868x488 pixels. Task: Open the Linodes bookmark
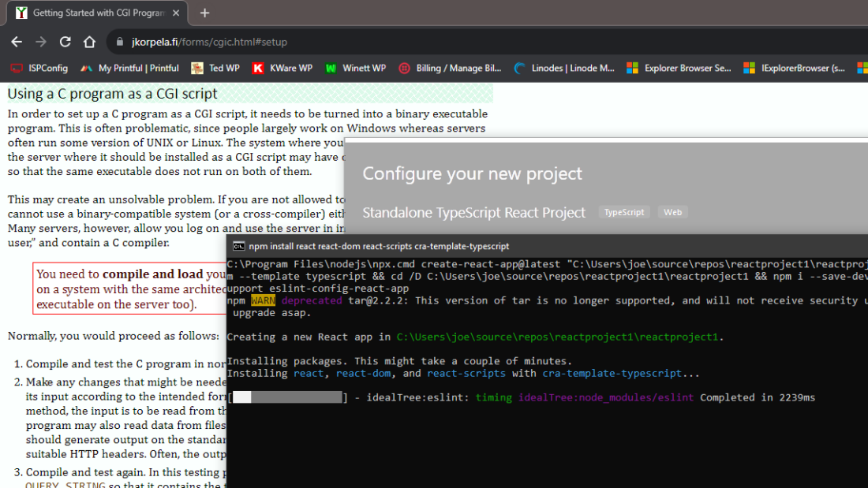point(564,68)
